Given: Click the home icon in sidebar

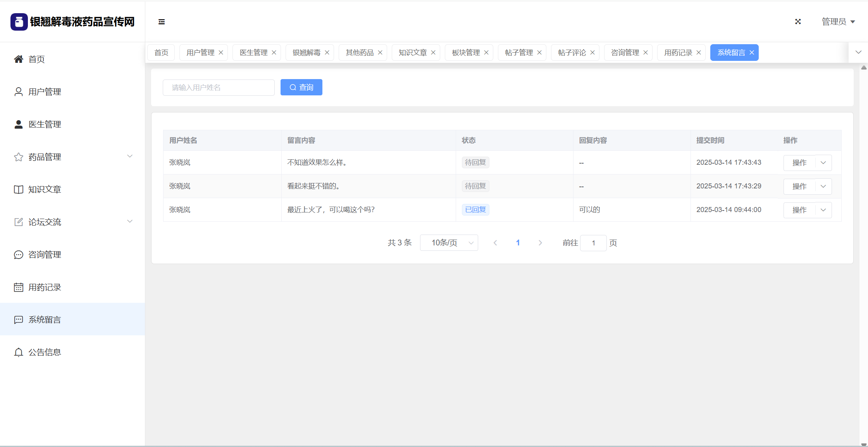Looking at the screenshot, I should (x=19, y=59).
